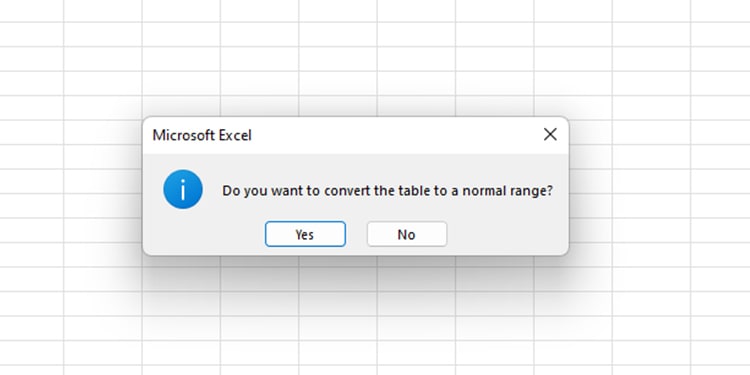Select the cell just left of info icon outside dialog

click(x=103, y=181)
